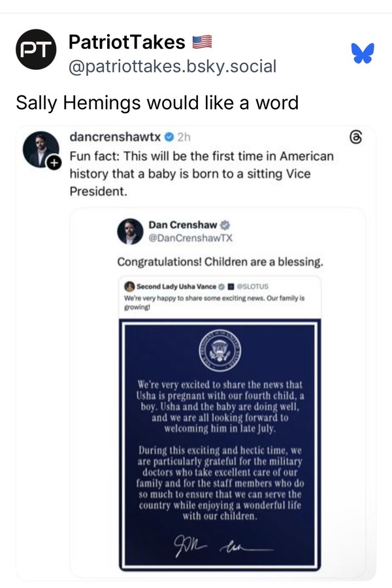
Task: Click the Threads logo icon
Action: coord(356,139)
